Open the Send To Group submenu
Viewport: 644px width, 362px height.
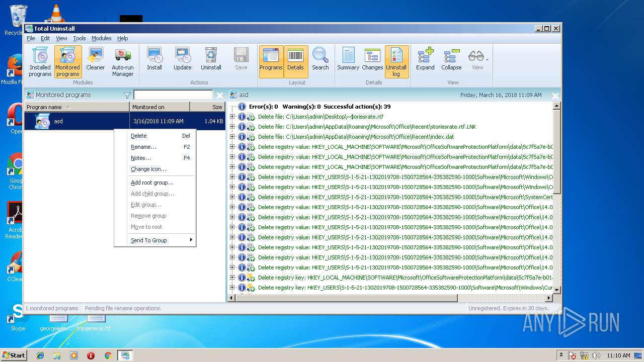[x=155, y=240]
